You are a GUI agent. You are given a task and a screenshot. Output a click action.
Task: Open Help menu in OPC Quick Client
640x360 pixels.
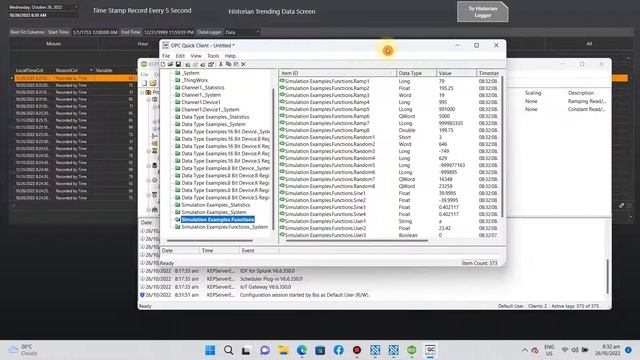tap(230, 56)
